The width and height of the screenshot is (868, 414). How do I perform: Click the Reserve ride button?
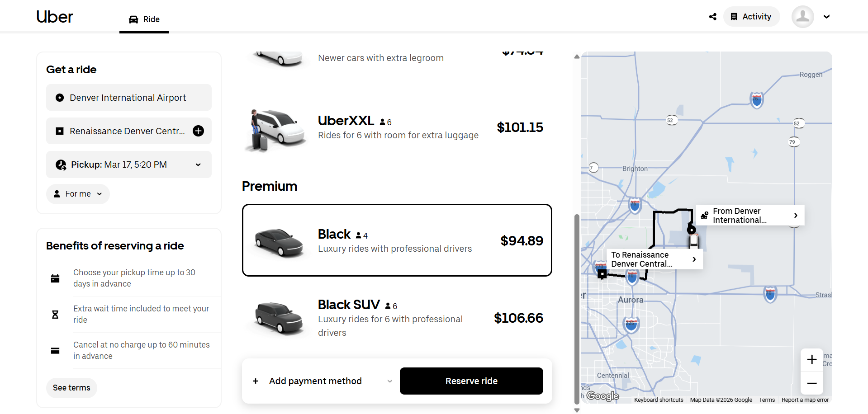point(471,381)
